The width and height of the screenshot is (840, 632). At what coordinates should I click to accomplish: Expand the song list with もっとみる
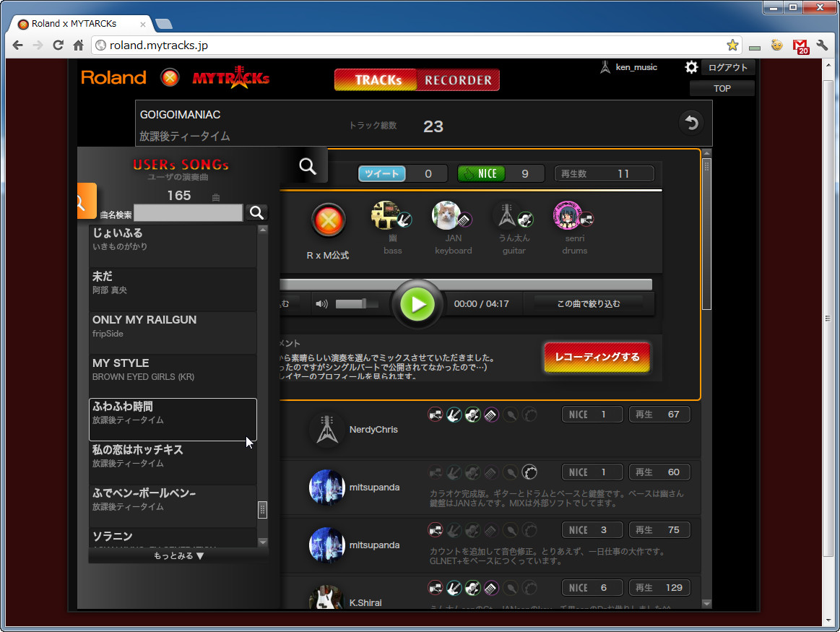pyautogui.click(x=178, y=556)
